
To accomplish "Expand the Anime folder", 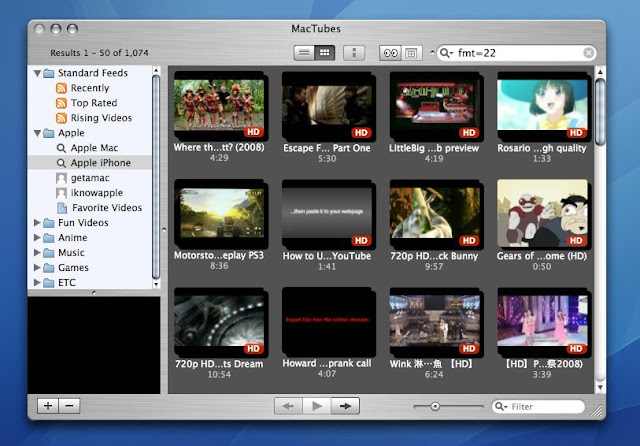I will point(37,237).
